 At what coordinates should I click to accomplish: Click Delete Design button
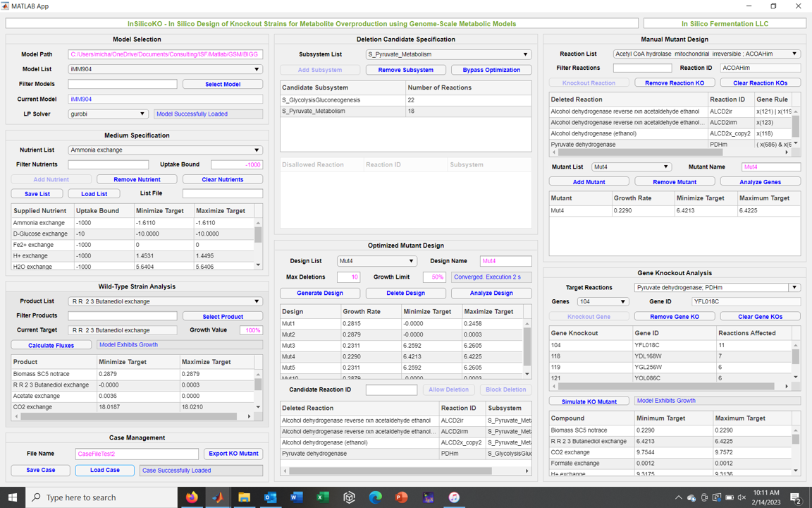(405, 293)
